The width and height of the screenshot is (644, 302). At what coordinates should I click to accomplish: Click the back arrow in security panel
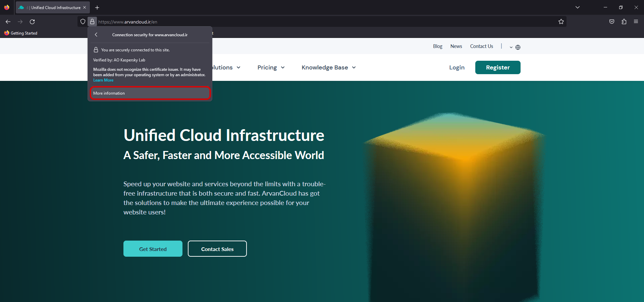tap(96, 35)
